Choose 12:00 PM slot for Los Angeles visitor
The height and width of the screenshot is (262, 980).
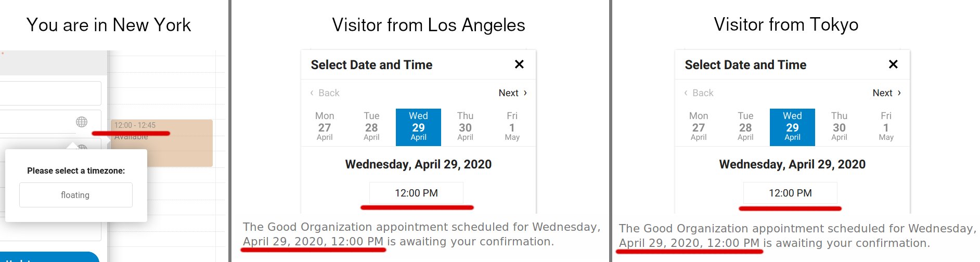[x=416, y=193]
